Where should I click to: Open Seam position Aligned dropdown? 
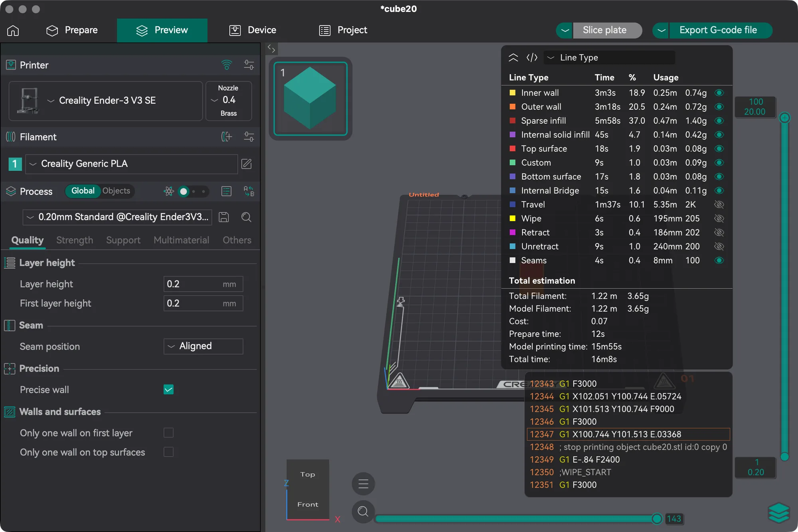click(x=203, y=346)
